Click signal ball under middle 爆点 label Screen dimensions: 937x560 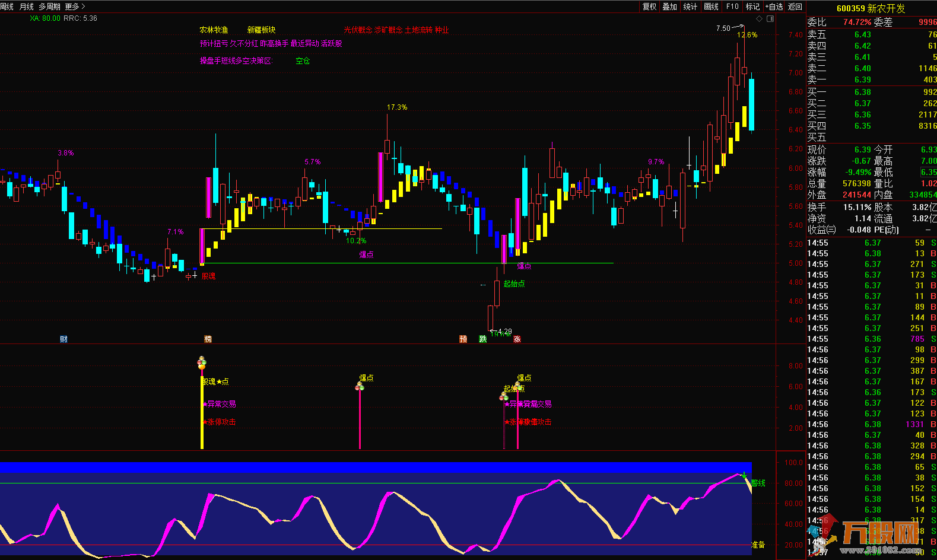(x=360, y=387)
